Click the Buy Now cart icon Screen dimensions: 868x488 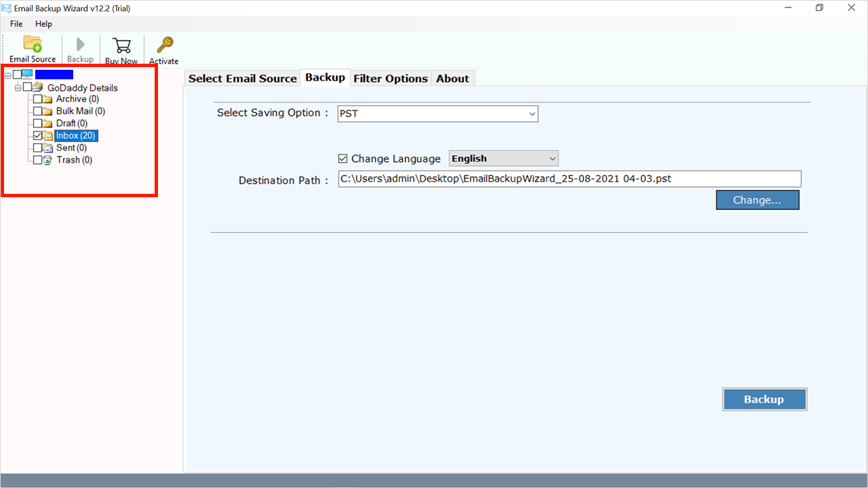coord(121,45)
